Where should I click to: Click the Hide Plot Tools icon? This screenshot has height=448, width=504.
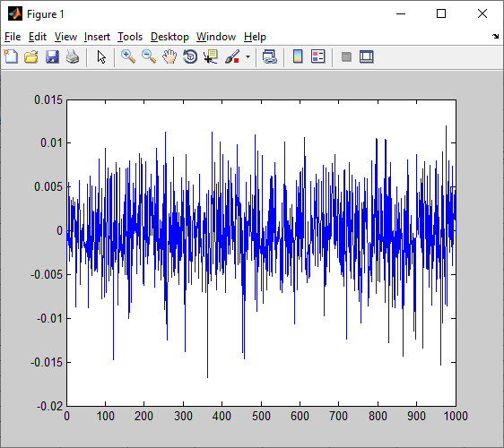(346, 57)
